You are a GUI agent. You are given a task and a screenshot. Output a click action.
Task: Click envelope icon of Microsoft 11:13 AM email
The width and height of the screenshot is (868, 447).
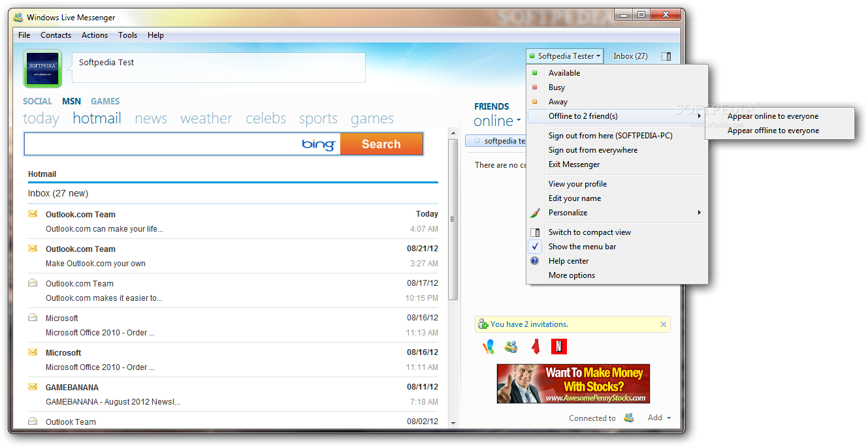pos(33,318)
